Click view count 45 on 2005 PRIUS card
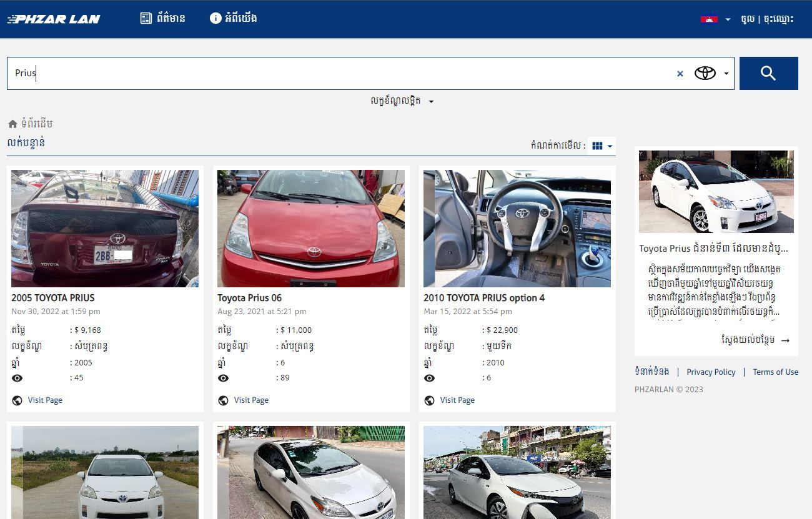The image size is (812, 519). [x=79, y=377]
